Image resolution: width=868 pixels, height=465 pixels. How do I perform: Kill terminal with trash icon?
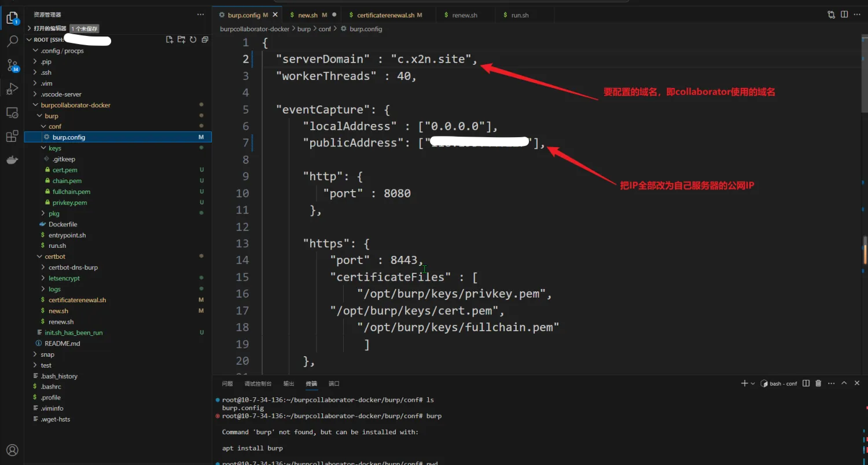818,383
